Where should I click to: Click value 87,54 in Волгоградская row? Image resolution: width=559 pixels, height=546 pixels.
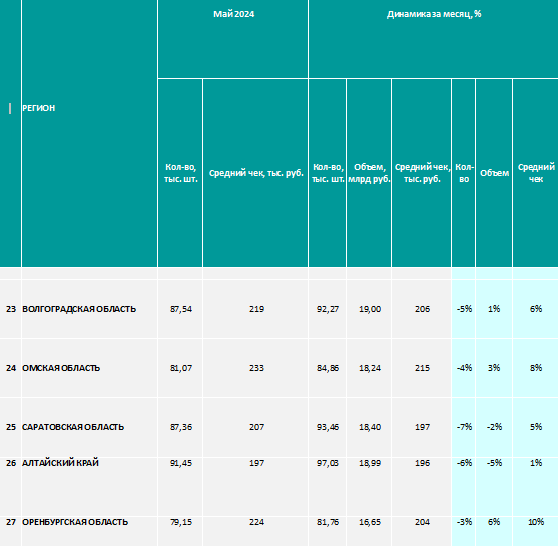pos(180,309)
